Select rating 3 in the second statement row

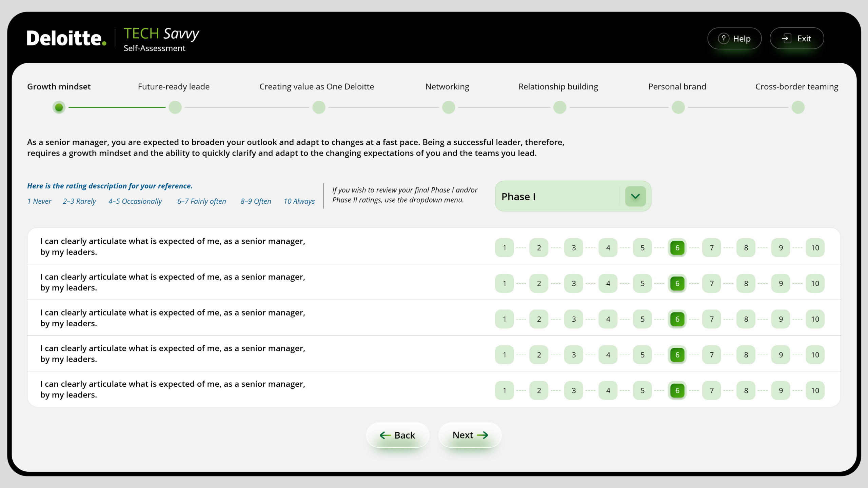(573, 283)
